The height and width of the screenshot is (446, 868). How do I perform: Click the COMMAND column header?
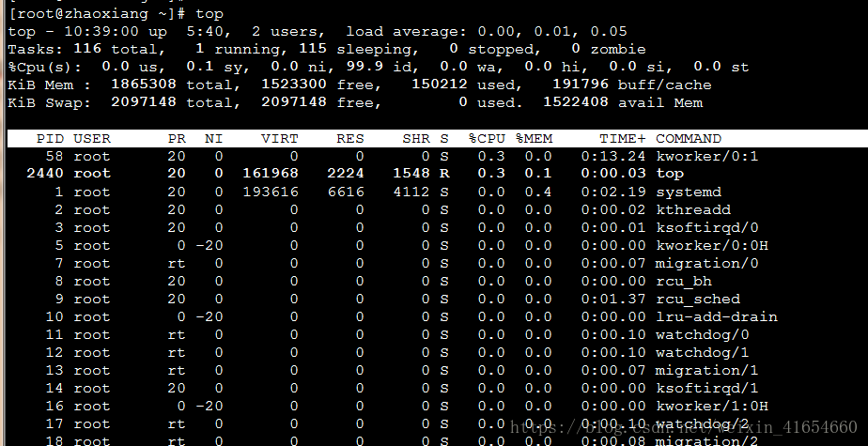pyautogui.click(x=688, y=138)
